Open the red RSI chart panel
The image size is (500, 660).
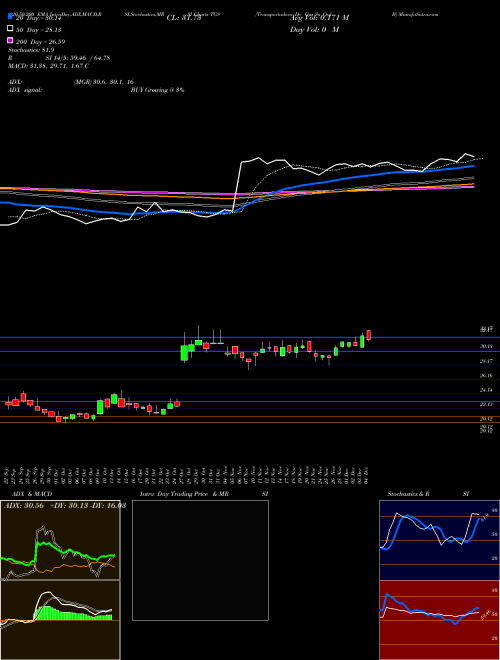click(x=439, y=620)
